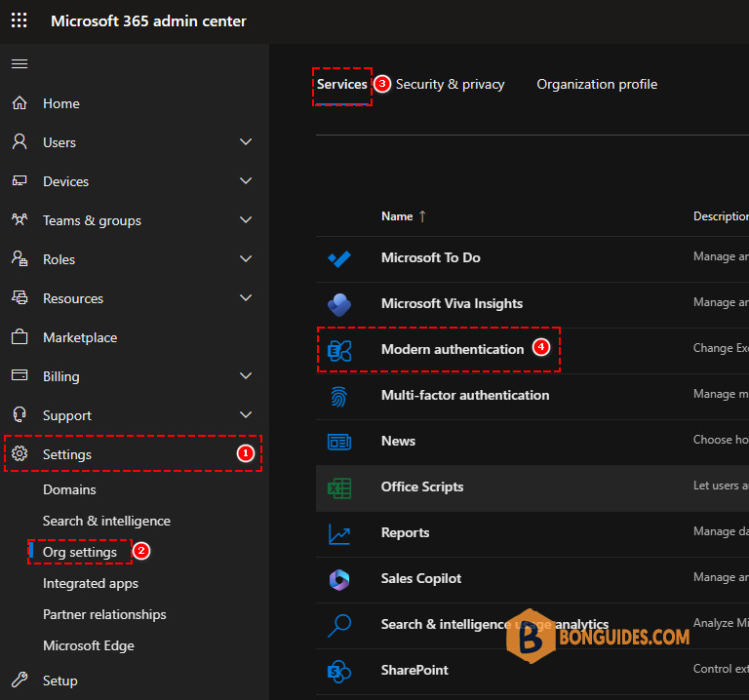Click the Multi-factor authentication fingerprint icon
This screenshot has height=700, width=749.
click(x=338, y=397)
